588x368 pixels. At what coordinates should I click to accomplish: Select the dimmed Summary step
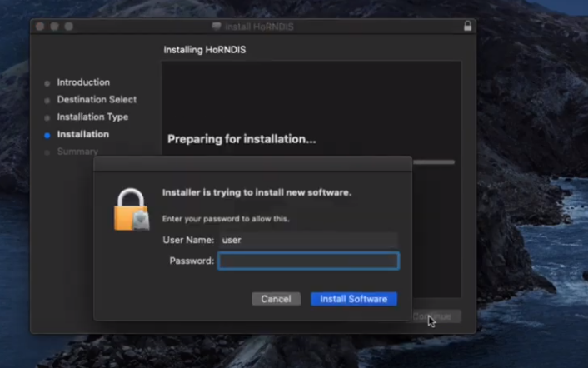[x=77, y=152]
